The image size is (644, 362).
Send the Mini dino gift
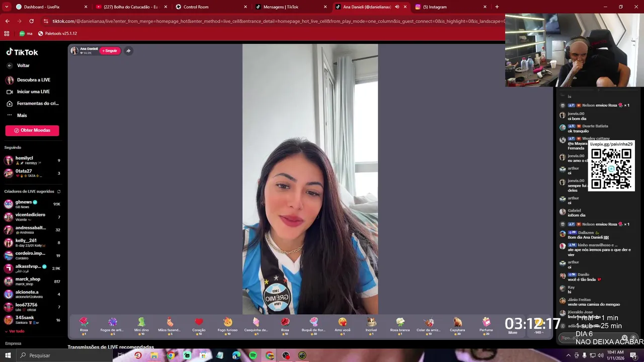point(141,325)
